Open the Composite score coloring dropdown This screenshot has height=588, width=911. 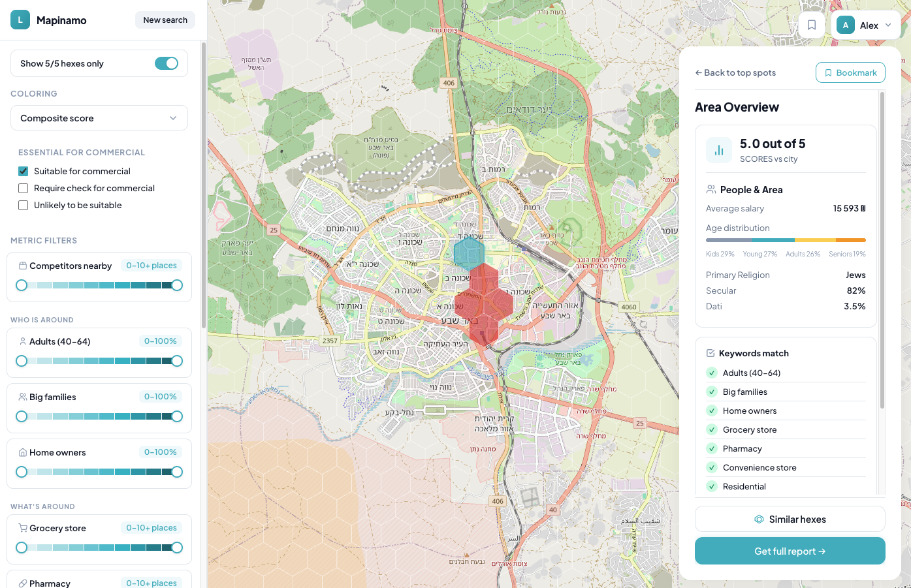point(99,118)
